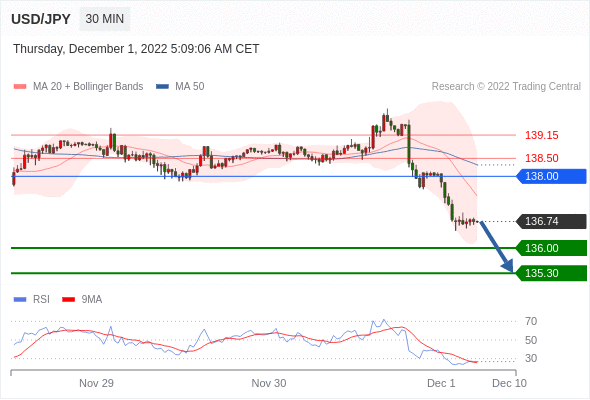590x400 pixels.
Task: Click the 139.15 resistance level label
Action: (541, 135)
